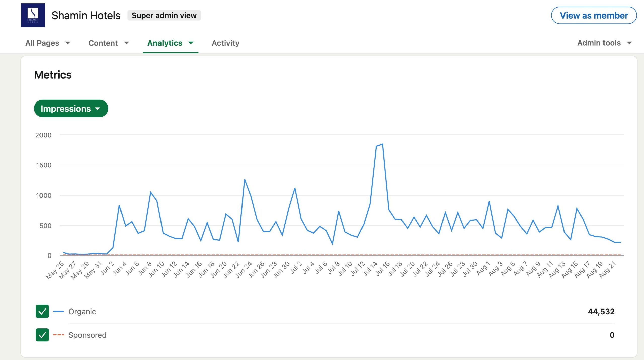Screen dimensions: 644x360
Task: Click the blue Organic legend line
Action: point(59,312)
